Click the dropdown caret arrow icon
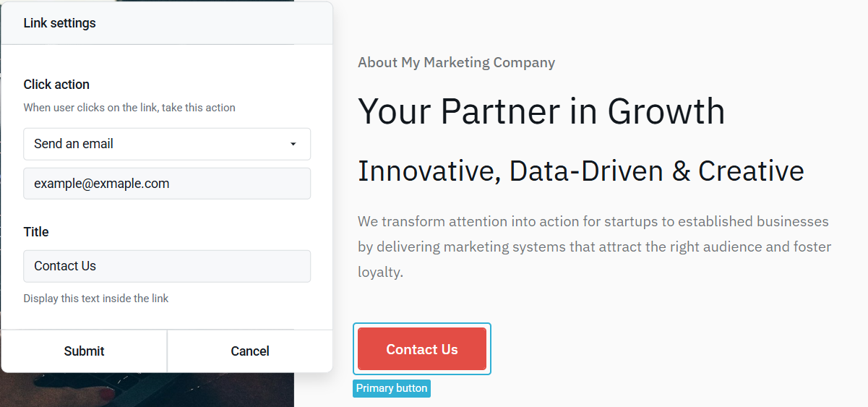868x407 pixels. click(293, 144)
